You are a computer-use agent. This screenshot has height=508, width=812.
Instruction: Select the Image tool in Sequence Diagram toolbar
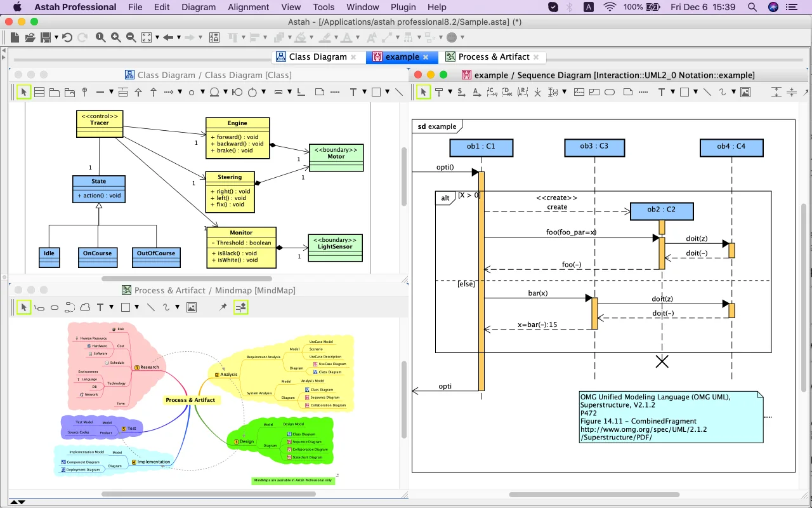745,92
